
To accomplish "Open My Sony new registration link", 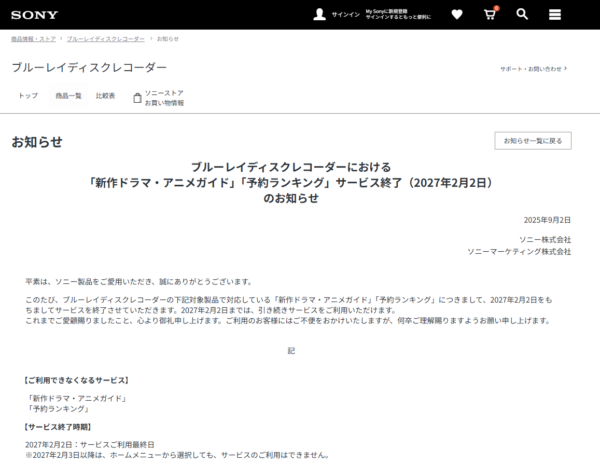I will [398, 15].
